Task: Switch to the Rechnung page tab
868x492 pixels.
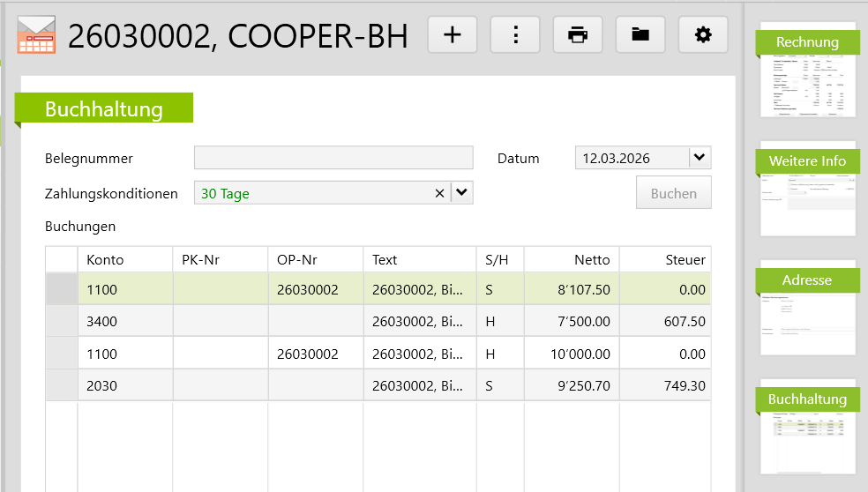Action: (x=807, y=71)
